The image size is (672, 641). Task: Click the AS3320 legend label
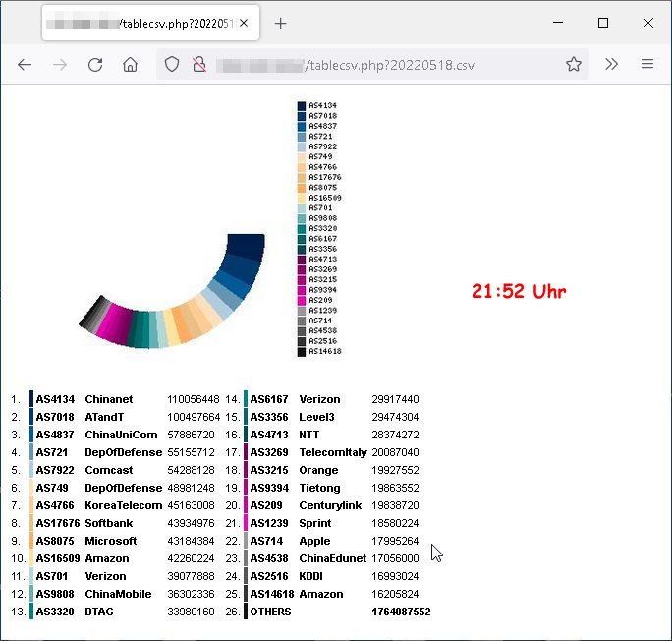pyautogui.click(x=322, y=228)
